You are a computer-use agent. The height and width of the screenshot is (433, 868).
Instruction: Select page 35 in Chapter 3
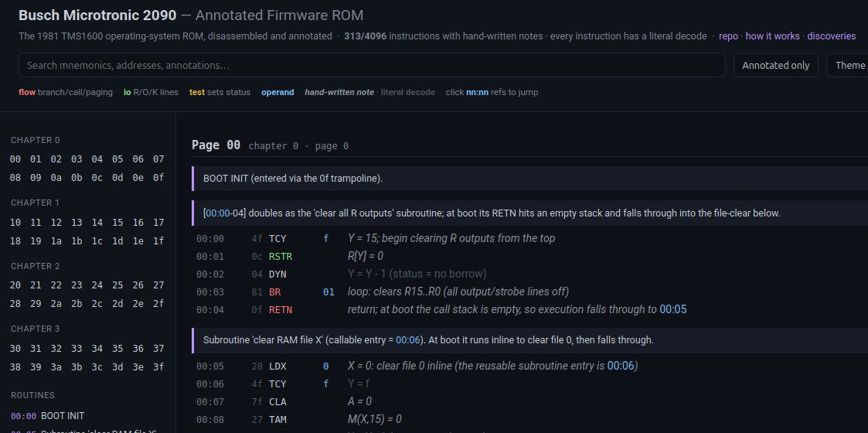tap(118, 348)
